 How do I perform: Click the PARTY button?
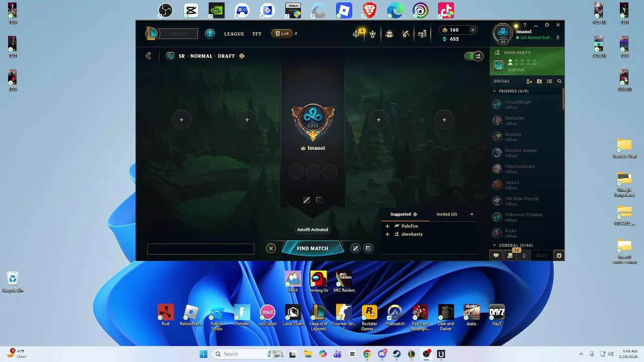click(179, 34)
